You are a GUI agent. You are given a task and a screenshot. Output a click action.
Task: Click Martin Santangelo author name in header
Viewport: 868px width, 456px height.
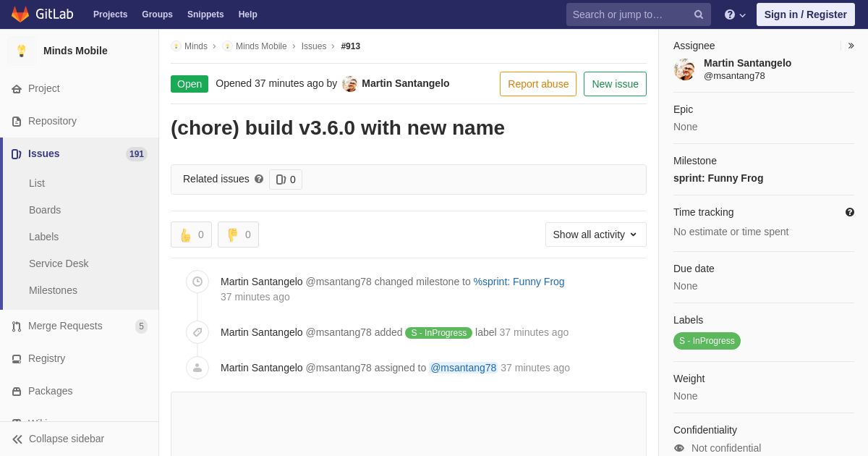405,83
